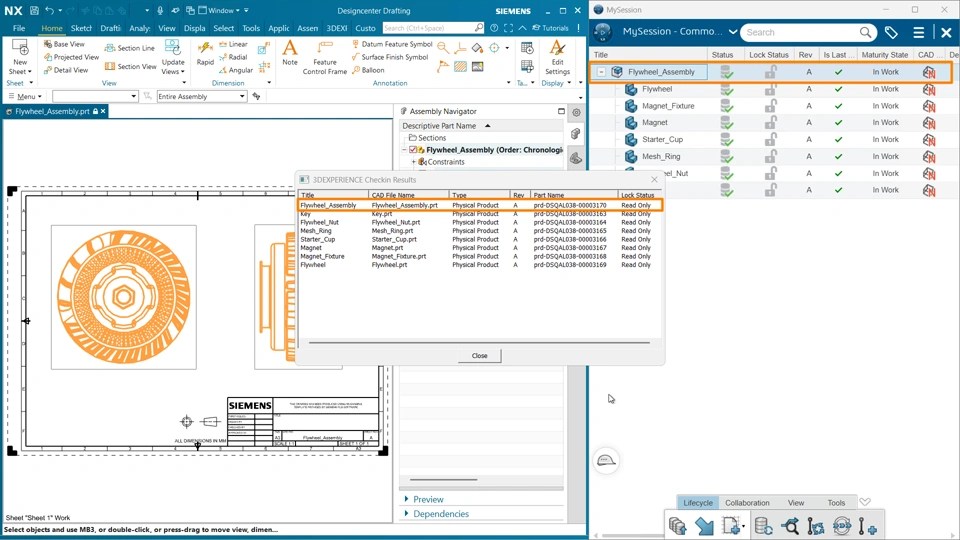The width and height of the screenshot is (960, 540).
Task: Click the microphone icon in NX title bar
Action: pos(160,10)
